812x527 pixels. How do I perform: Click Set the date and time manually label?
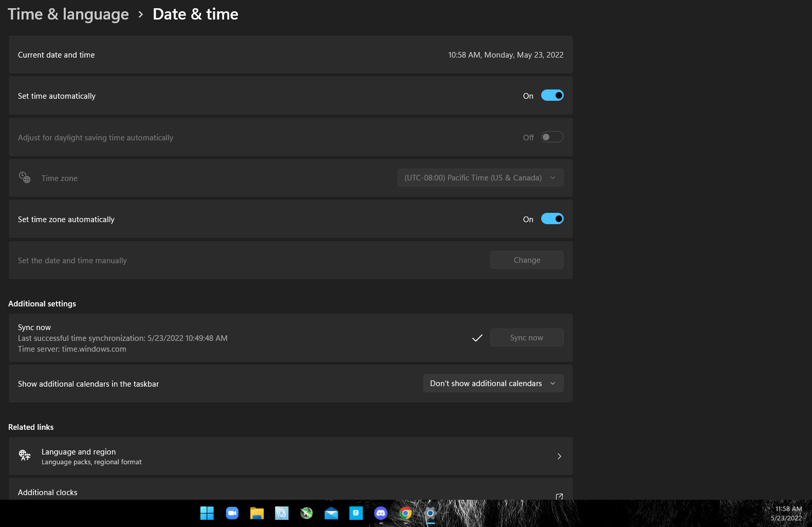[x=72, y=261]
